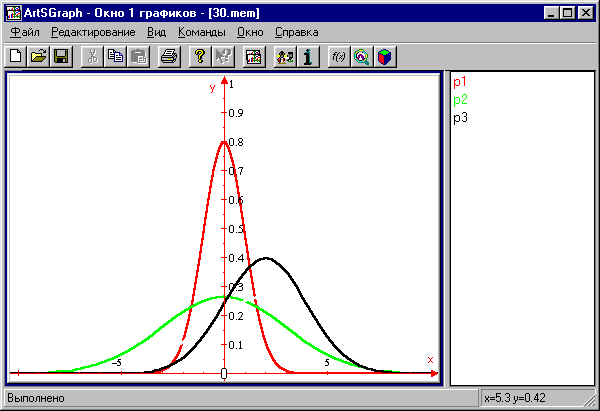Print the graph using the printer icon
Image resolution: width=600 pixels, height=411 pixels.
coord(169,57)
